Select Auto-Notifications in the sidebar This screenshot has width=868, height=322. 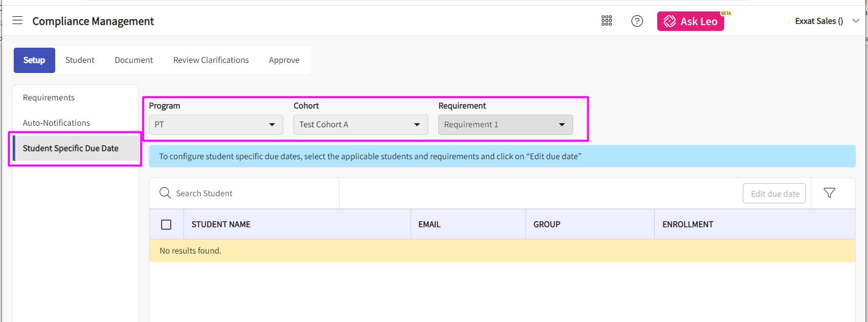coord(56,123)
